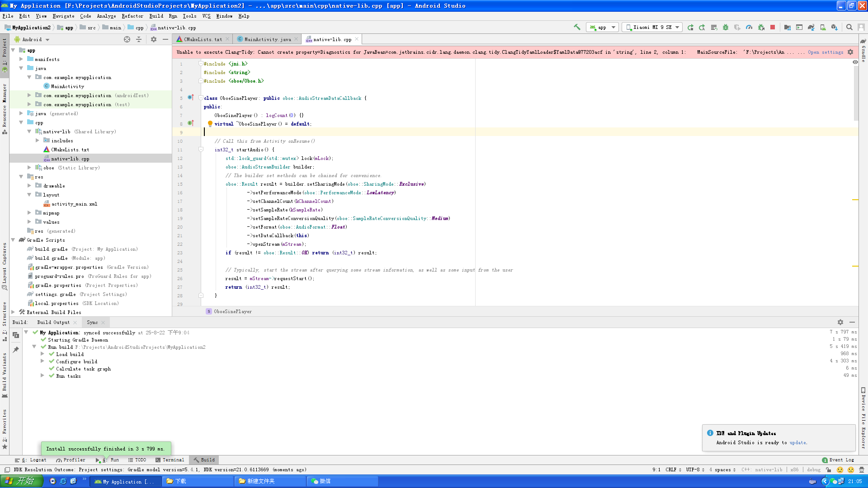Open the Refactor menu

pos(132,16)
